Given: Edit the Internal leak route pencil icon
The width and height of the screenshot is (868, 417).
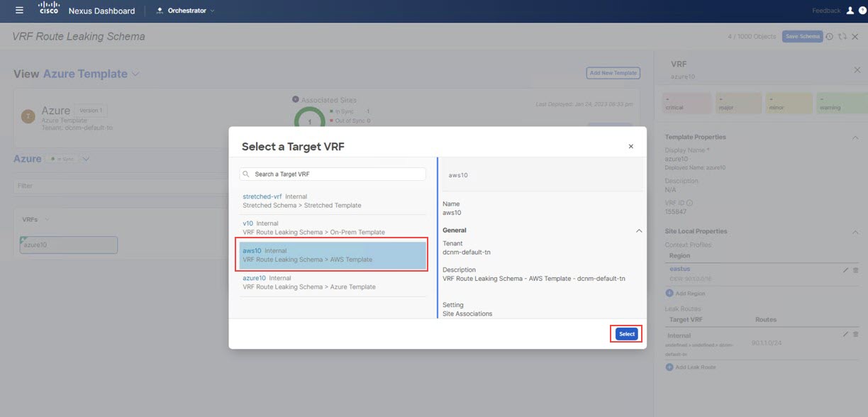Looking at the screenshot, I should point(845,334).
